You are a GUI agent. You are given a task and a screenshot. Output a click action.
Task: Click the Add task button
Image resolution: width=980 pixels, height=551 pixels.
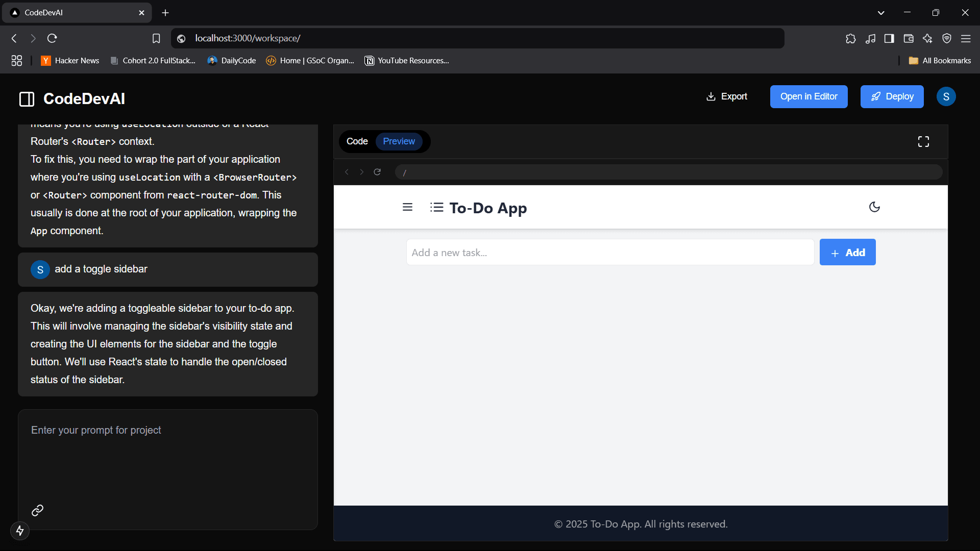coord(847,253)
